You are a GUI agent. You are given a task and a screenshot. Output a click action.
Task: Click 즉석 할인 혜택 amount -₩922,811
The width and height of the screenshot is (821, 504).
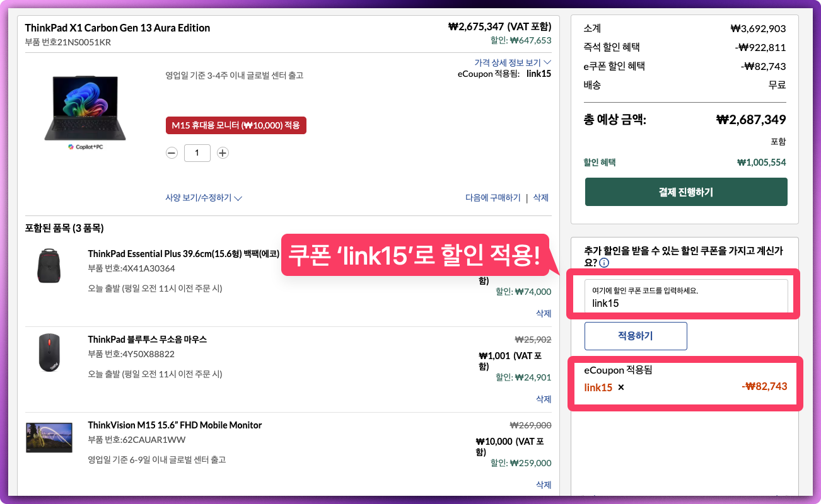pyautogui.click(x=760, y=47)
